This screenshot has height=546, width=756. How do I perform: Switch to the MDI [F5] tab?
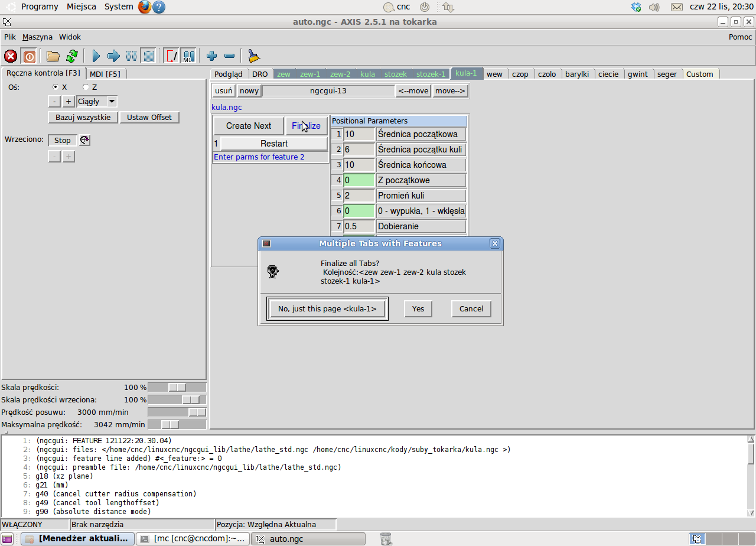pos(105,74)
